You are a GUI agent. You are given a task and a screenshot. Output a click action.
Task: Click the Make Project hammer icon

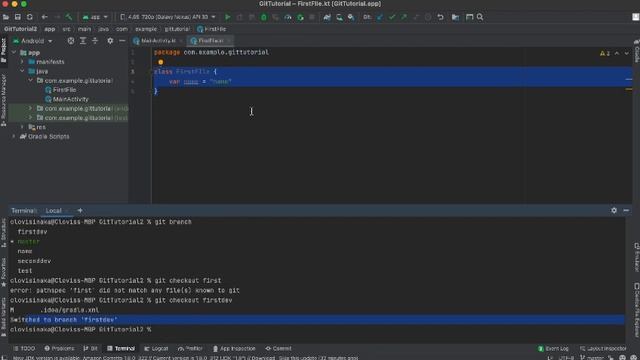(69, 17)
